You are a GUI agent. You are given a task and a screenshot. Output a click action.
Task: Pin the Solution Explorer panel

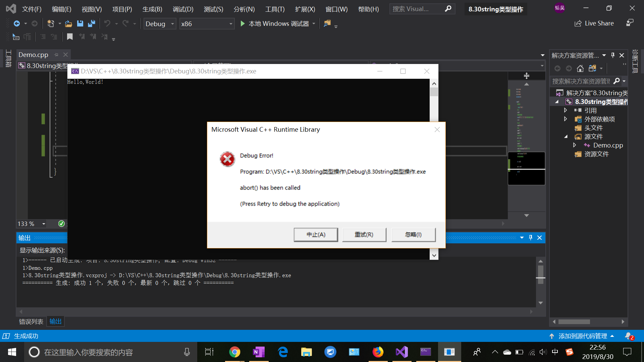pyautogui.click(x=613, y=55)
